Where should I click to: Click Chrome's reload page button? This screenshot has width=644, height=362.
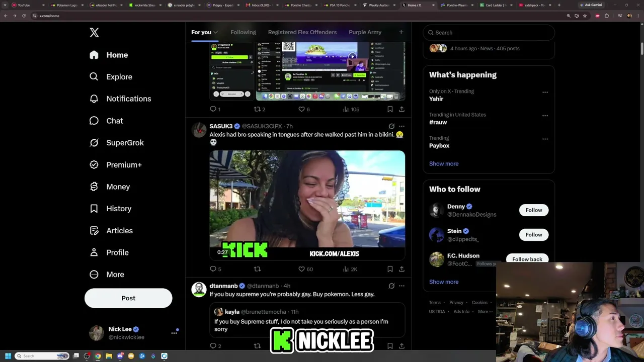point(24,16)
